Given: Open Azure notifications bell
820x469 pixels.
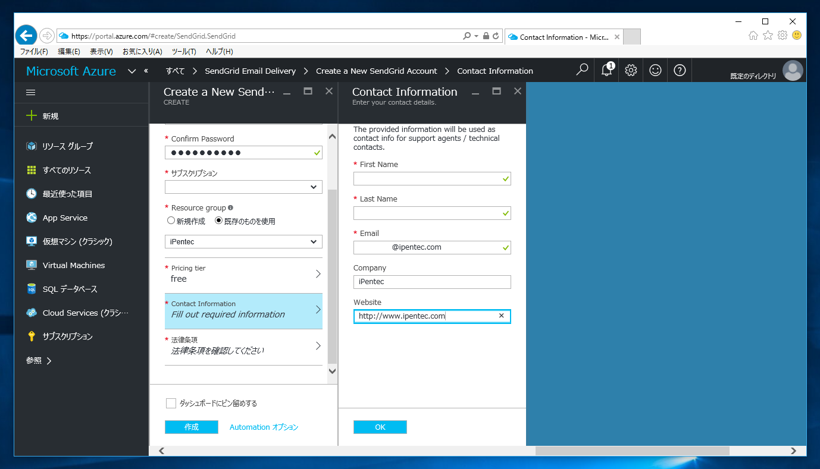Looking at the screenshot, I should (x=607, y=70).
